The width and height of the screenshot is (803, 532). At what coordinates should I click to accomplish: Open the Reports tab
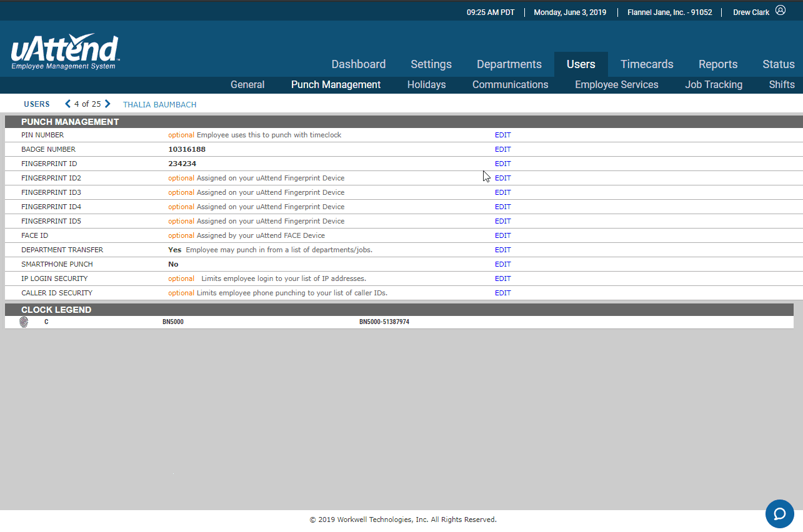coord(717,64)
